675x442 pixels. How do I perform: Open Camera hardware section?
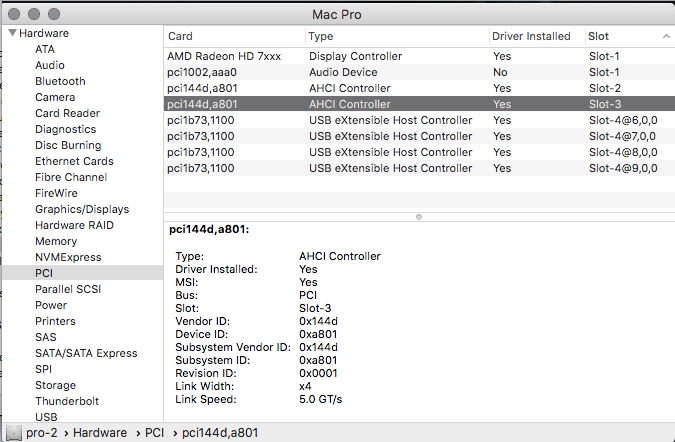pyautogui.click(x=55, y=97)
